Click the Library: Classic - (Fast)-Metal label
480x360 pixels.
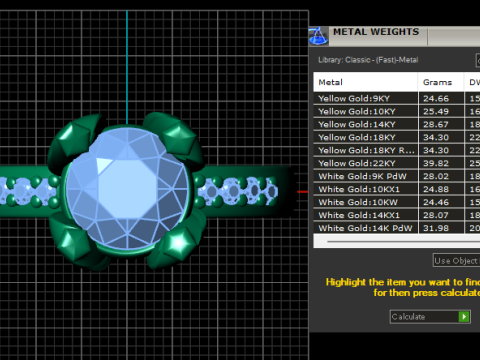(x=368, y=60)
